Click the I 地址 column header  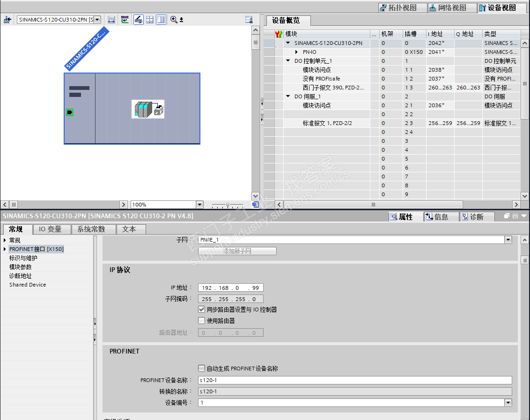point(440,34)
